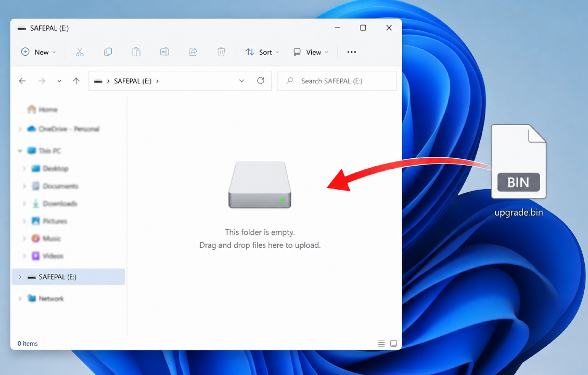Viewport: 588px width, 375px height.
Task: Open Downloads folder in sidebar
Action: (54, 204)
